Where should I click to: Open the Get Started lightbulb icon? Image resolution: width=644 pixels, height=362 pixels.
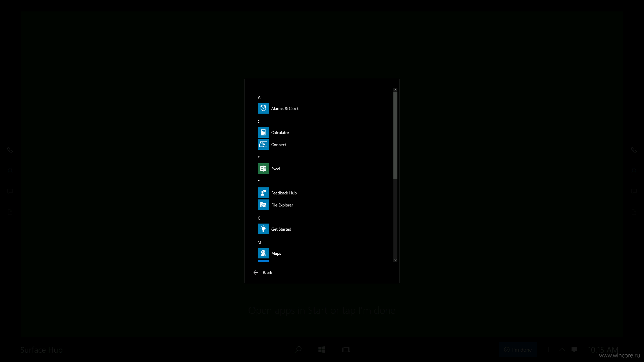(x=263, y=229)
